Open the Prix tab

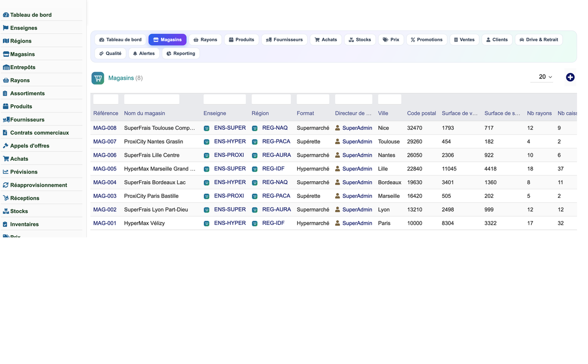[391, 40]
